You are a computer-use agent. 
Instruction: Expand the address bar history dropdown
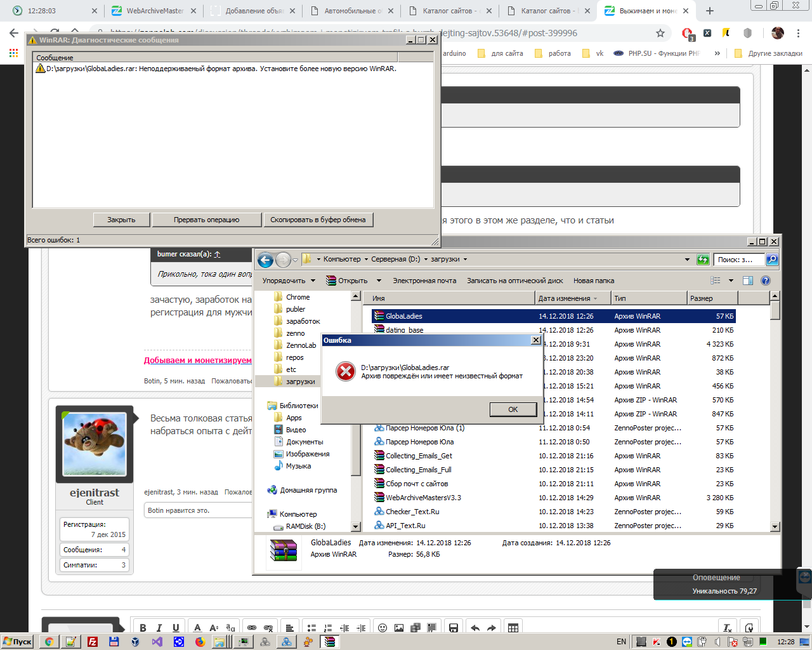687,260
